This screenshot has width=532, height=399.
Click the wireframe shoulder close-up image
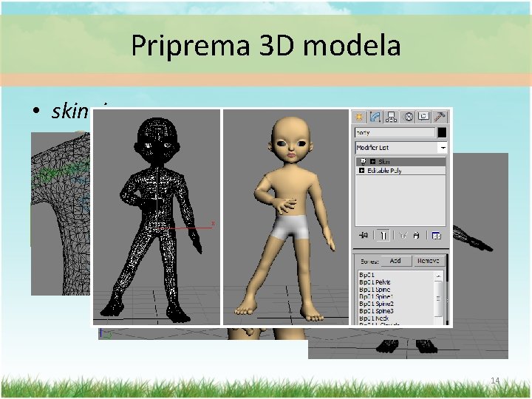[x=61, y=214]
